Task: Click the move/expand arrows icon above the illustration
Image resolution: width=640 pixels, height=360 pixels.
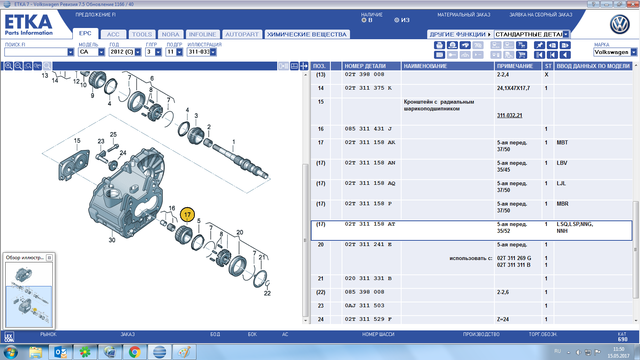Action: [304, 66]
